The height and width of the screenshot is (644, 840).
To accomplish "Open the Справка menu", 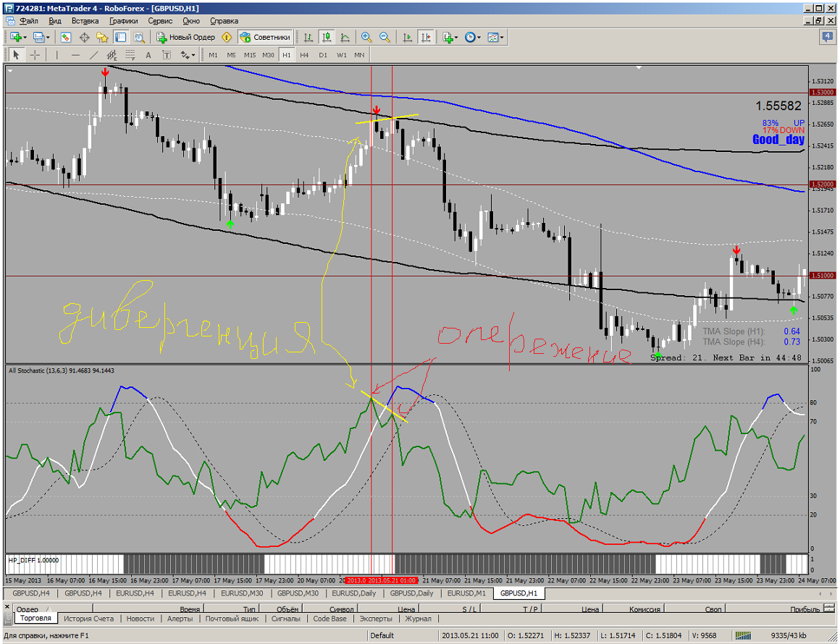I will click(224, 21).
